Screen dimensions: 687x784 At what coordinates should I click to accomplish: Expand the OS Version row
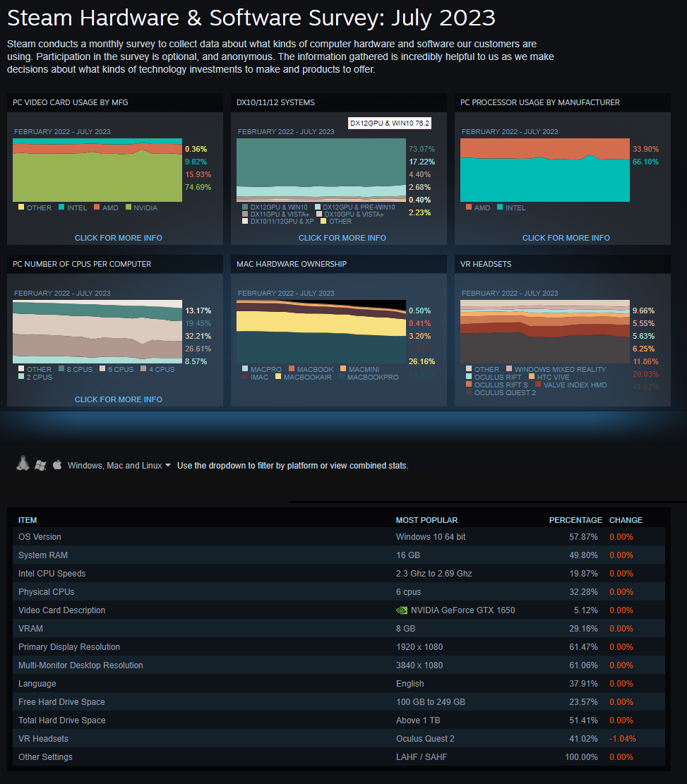tap(339, 537)
